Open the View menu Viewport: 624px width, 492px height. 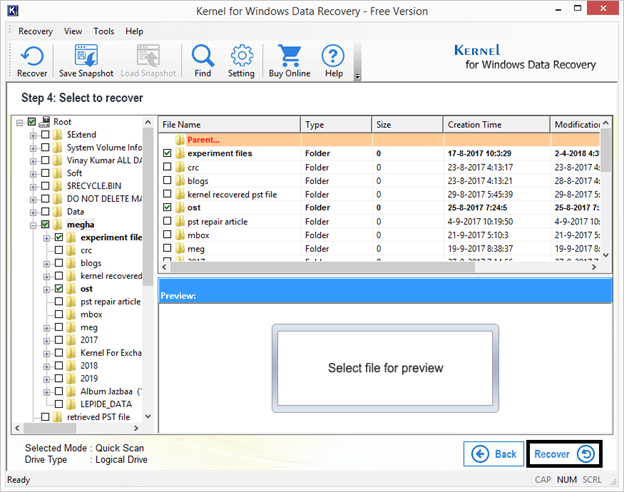click(73, 31)
